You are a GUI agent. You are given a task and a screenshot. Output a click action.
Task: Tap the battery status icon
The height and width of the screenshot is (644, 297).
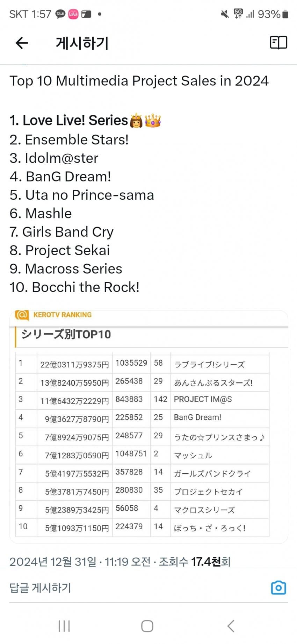click(285, 14)
